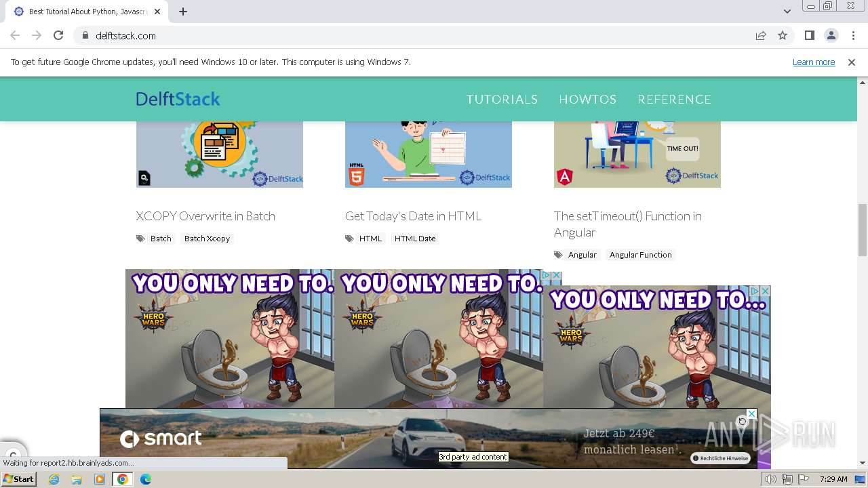Select the HTML tag
This screenshot has width=868, height=488.
coord(370,239)
